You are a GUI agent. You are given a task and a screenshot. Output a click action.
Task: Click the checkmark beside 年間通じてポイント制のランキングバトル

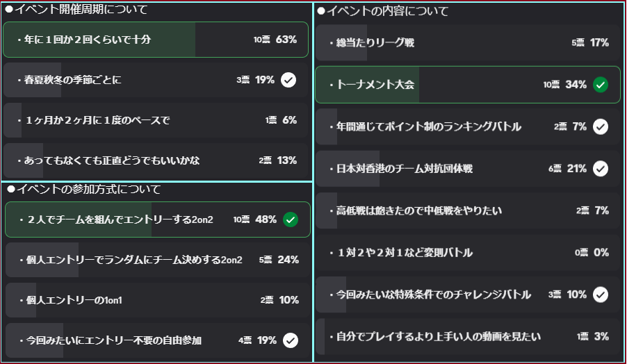click(x=601, y=126)
